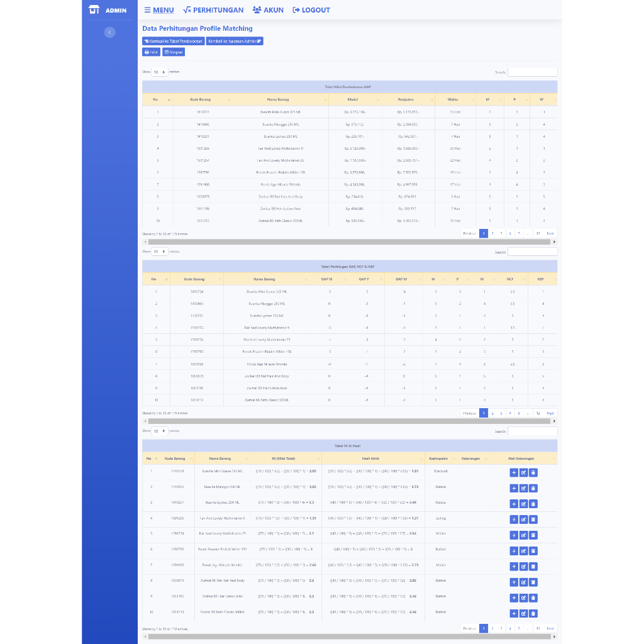
Task: Click right arrow of bottom table's horizontal scrollbar
Action: (x=555, y=636)
